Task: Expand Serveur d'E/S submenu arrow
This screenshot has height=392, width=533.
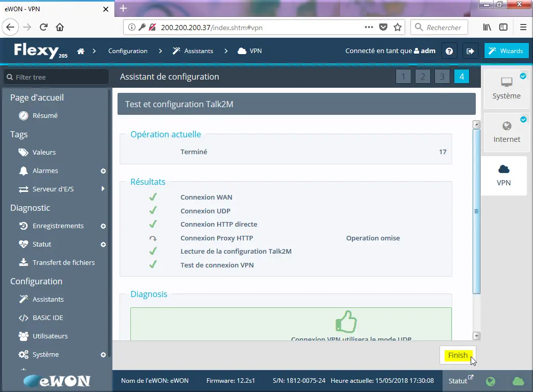Action: [x=103, y=189]
